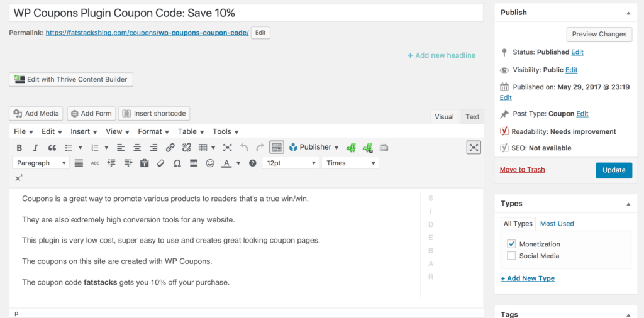Click the paste as text clipboard icon

[144, 163]
